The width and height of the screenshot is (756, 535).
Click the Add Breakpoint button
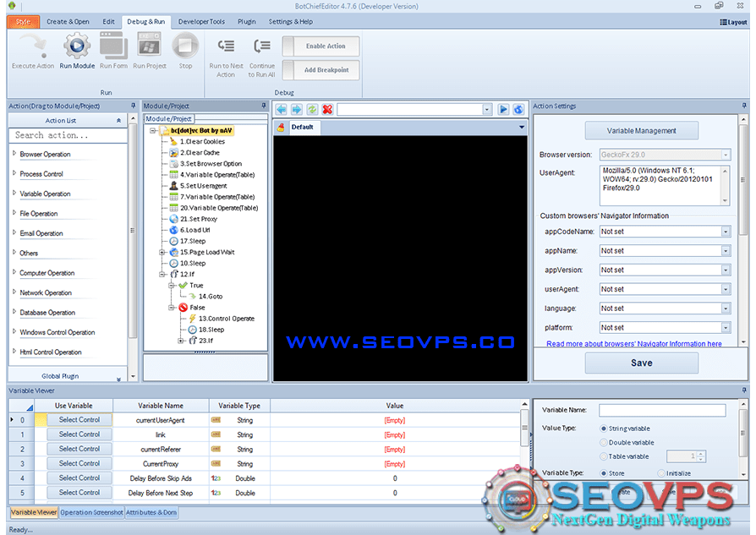320,70
